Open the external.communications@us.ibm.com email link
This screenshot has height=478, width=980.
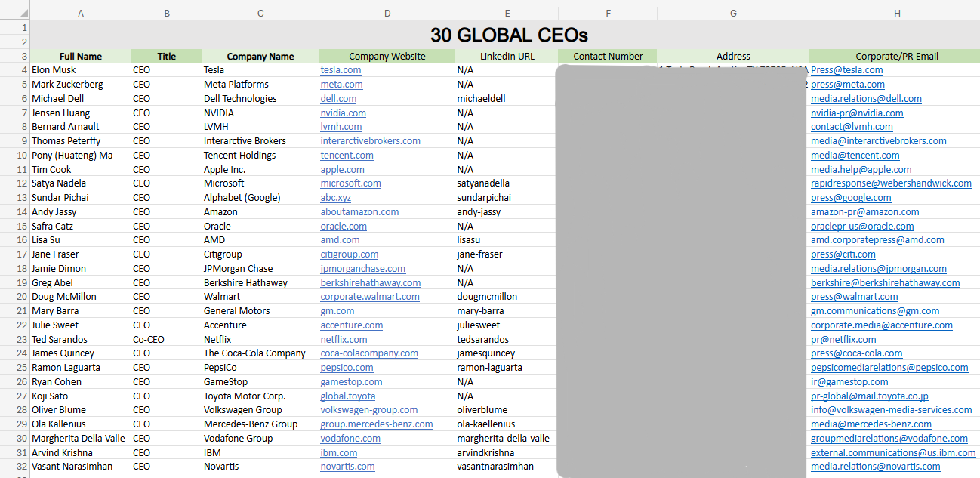click(893, 452)
